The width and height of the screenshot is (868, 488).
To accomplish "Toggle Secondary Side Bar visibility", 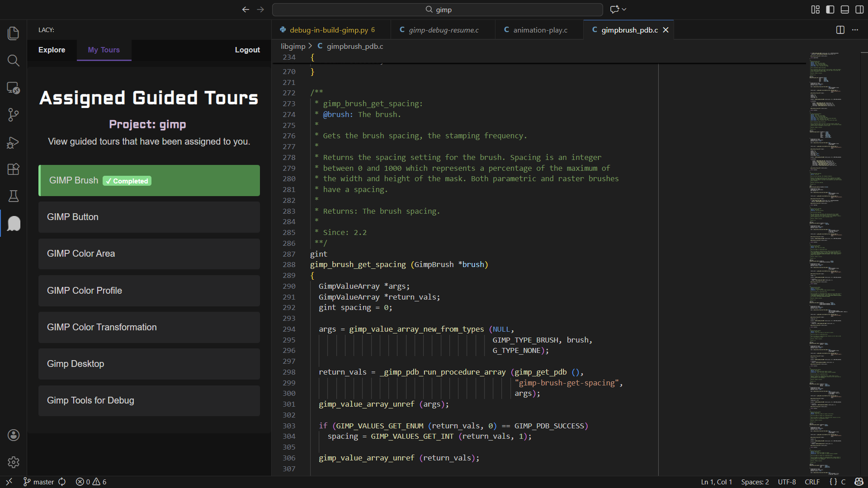I will click(x=859, y=9).
